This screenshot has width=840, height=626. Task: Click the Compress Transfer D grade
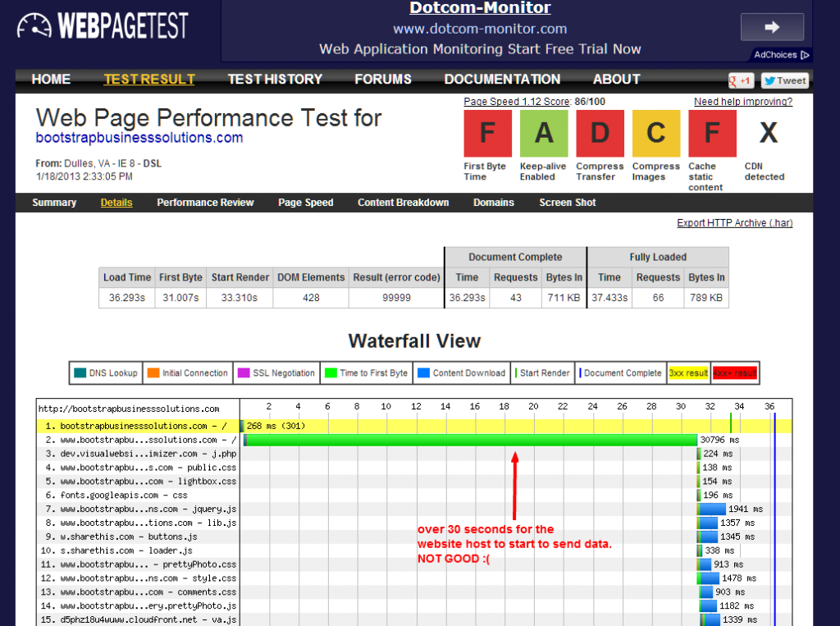pyautogui.click(x=600, y=133)
